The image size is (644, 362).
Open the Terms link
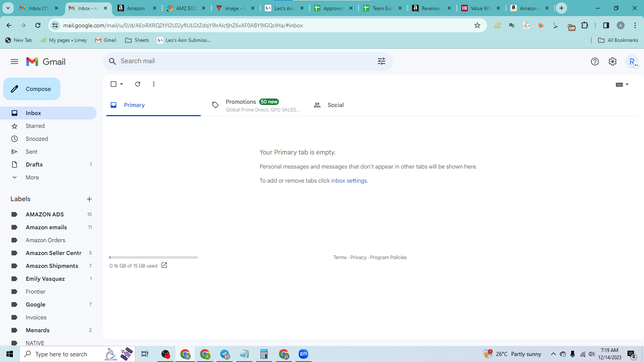[340, 257]
